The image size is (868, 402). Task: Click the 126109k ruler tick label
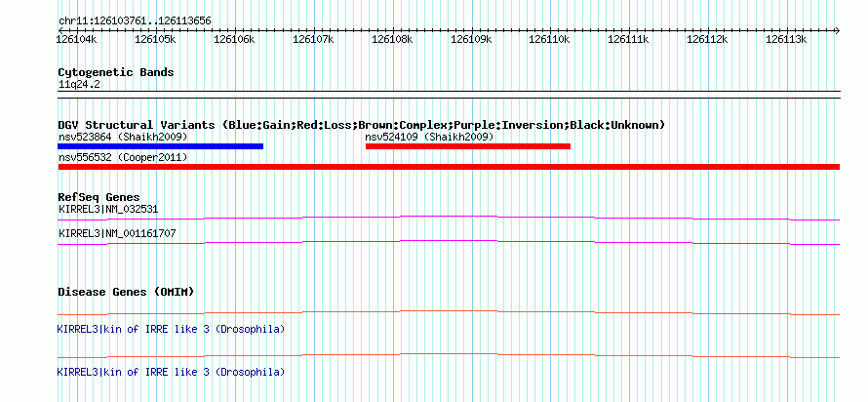coord(471,39)
